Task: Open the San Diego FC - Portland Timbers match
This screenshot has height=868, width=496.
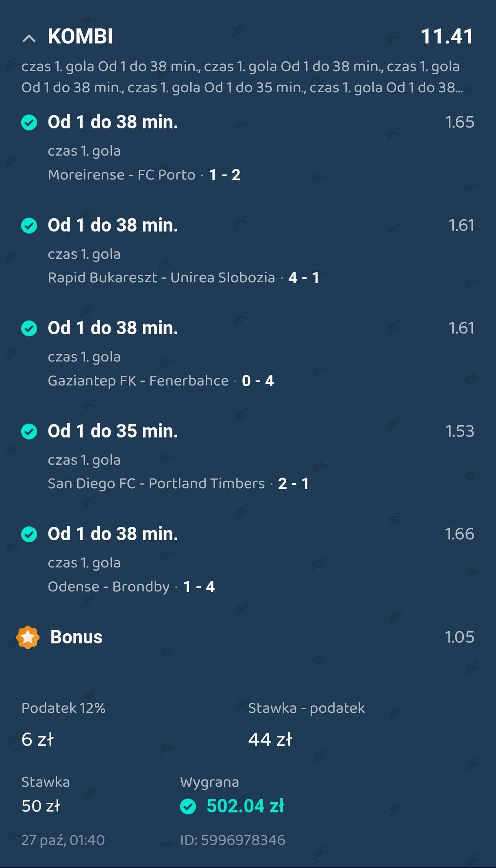Action: tap(156, 484)
